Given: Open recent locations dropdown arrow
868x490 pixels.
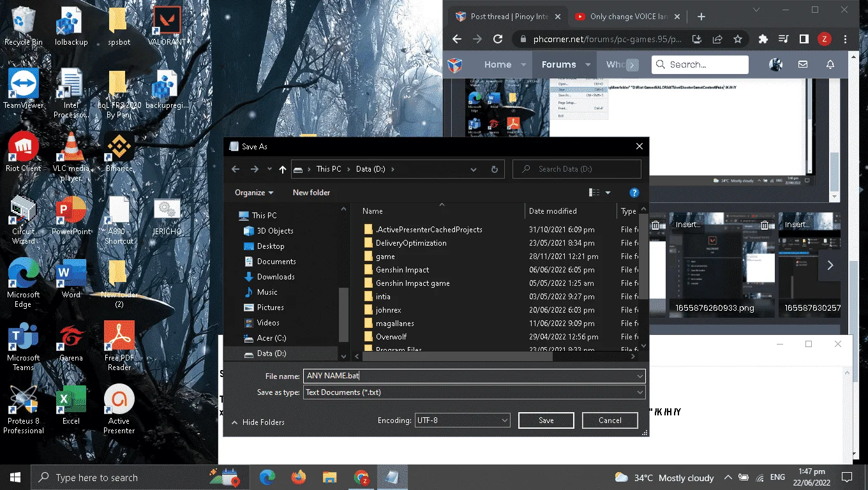Looking at the screenshot, I should point(269,169).
